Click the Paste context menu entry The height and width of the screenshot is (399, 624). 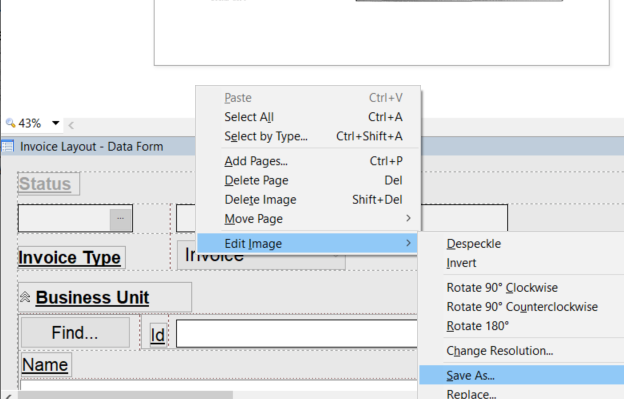coord(308,98)
